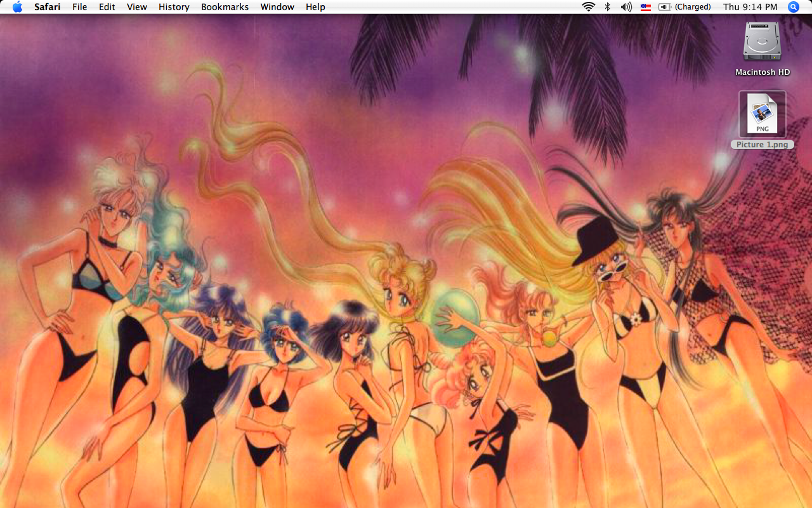Open the Window menu

coord(277,7)
